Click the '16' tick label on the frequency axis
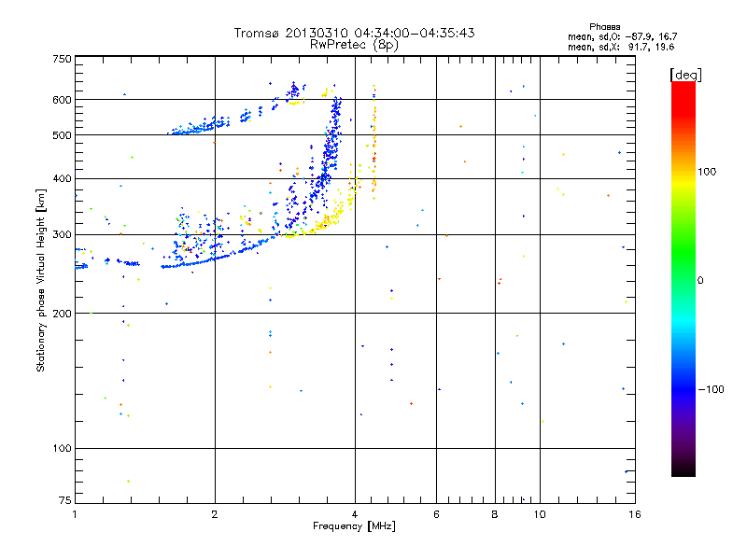The width and height of the screenshot is (747, 560). (635, 514)
